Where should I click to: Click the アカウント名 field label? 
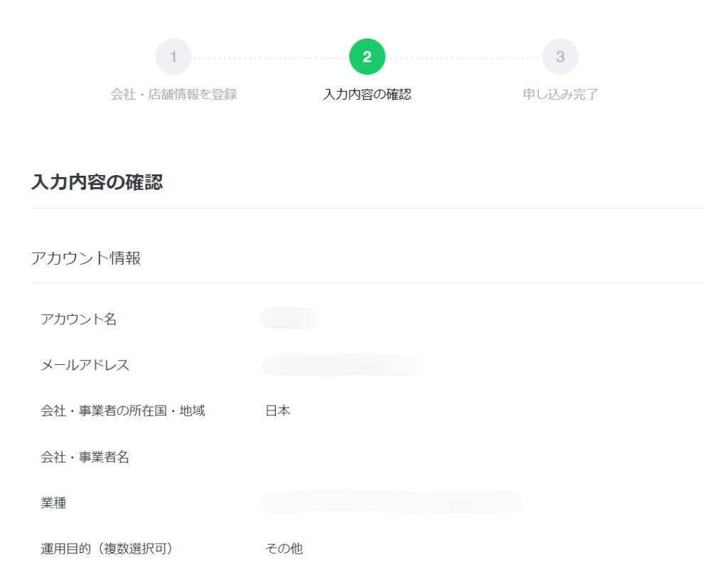78,319
